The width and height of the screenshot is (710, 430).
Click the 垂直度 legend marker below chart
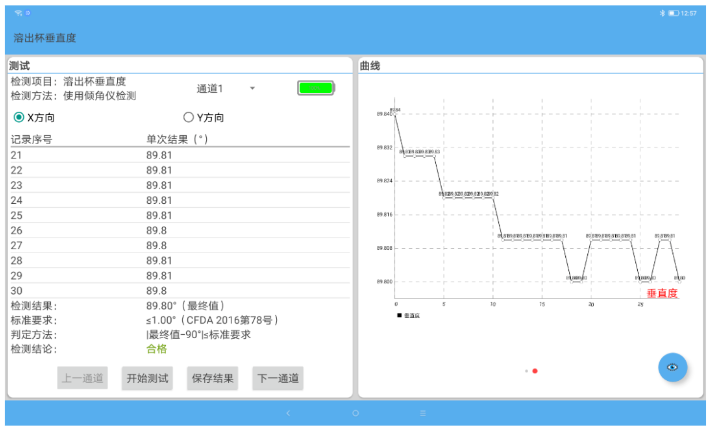[x=400, y=315]
